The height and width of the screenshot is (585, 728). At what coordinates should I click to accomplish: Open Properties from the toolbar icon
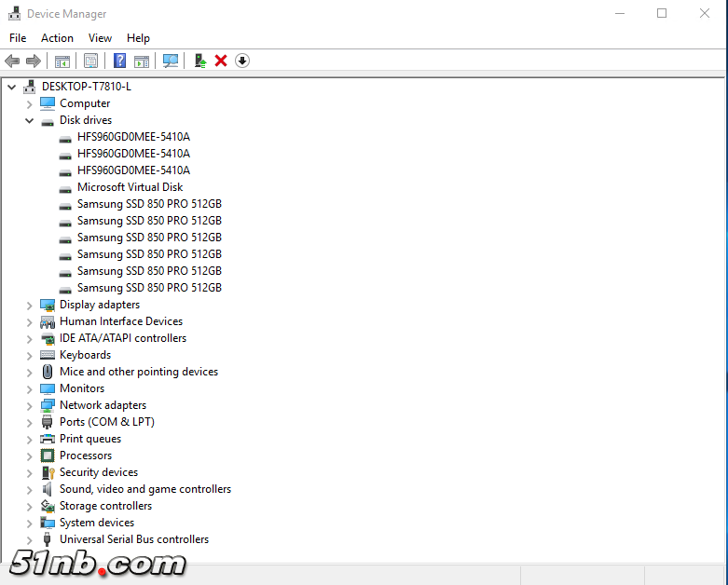click(x=90, y=61)
